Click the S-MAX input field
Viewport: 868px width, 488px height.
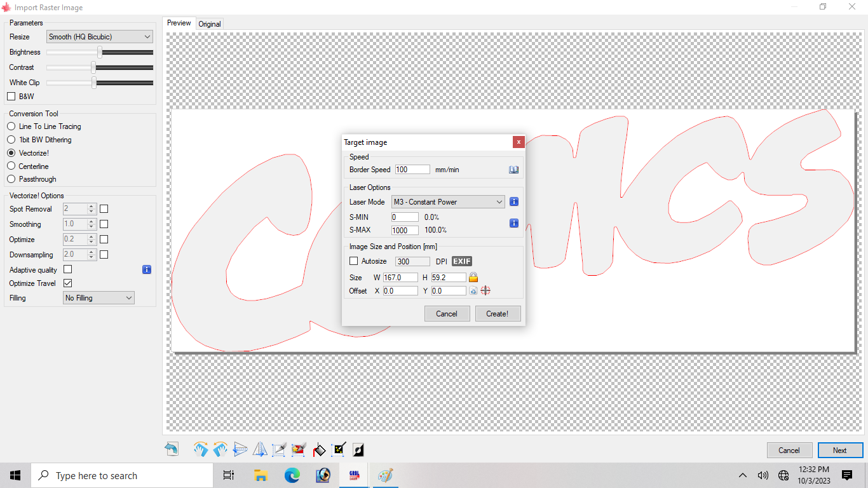405,230
